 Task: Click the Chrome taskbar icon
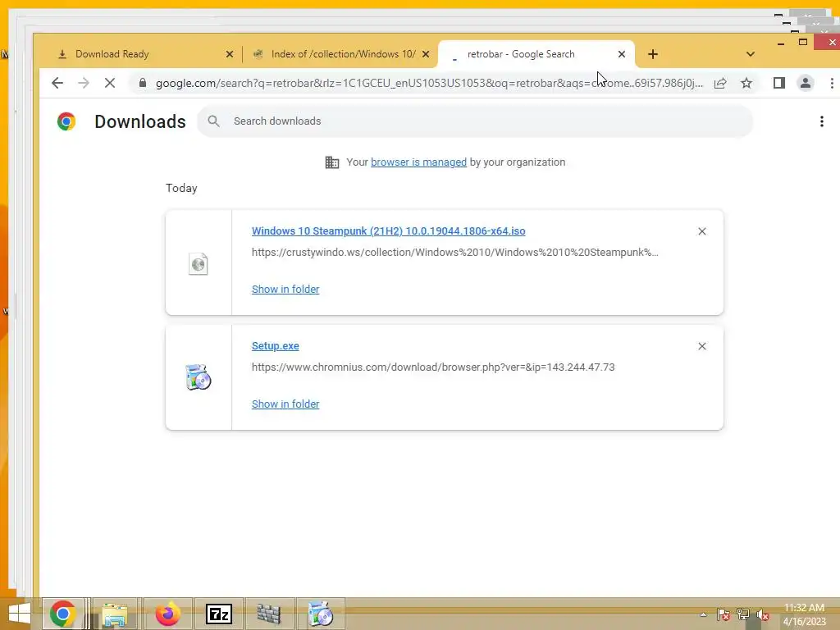(62, 614)
